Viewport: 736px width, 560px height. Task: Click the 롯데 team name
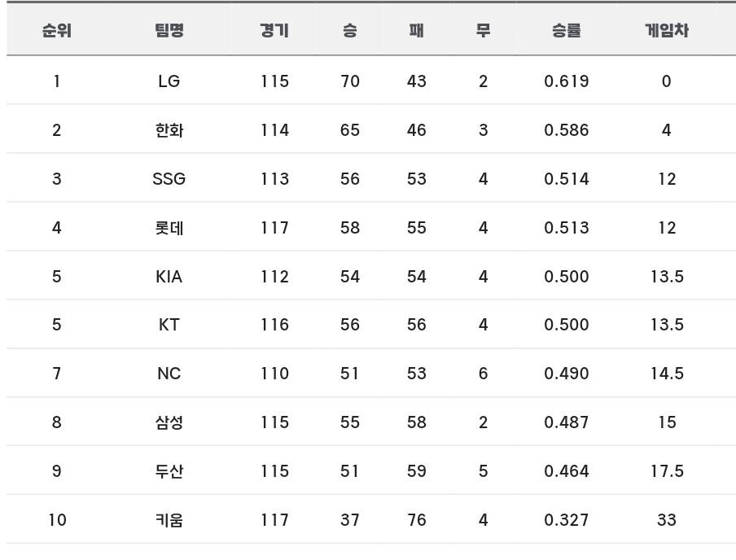(x=169, y=228)
